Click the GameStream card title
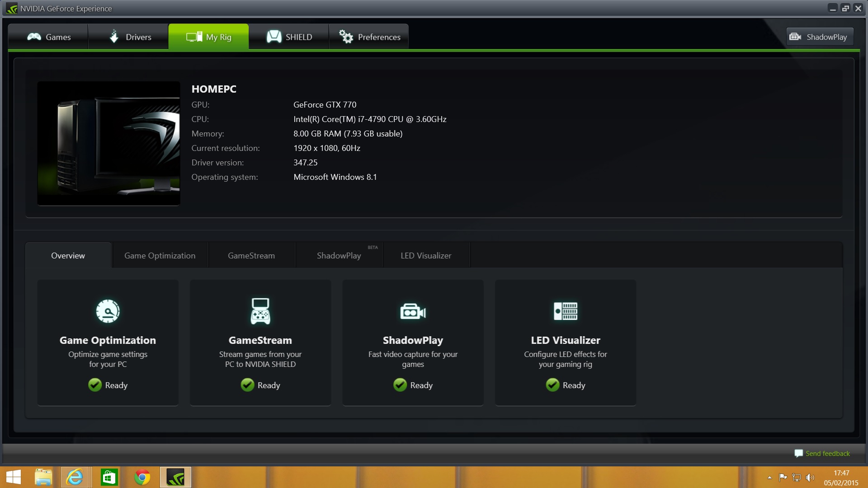The width and height of the screenshot is (868, 488). [x=260, y=340]
